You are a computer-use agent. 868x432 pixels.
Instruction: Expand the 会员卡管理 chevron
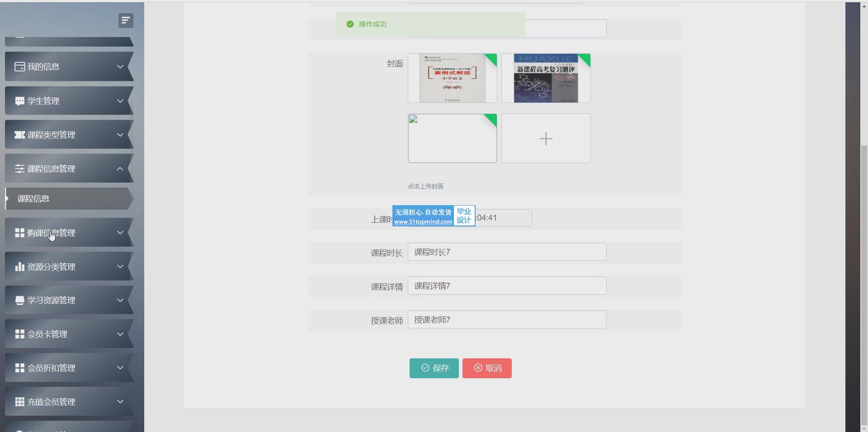(120, 334)
